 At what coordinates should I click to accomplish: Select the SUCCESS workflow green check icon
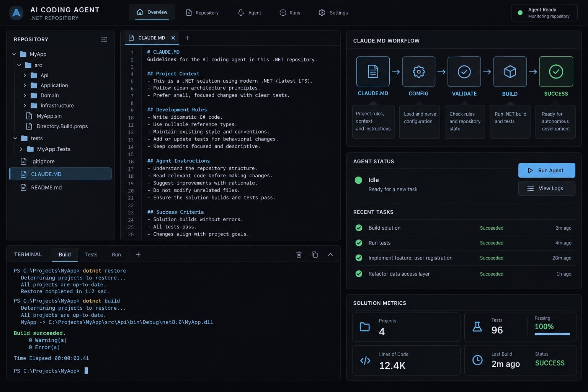coord(556,72)
